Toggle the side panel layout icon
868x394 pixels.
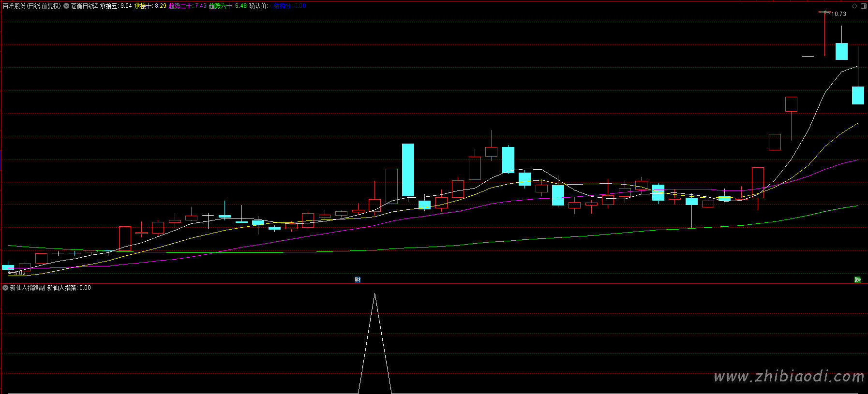coord(864,6)
